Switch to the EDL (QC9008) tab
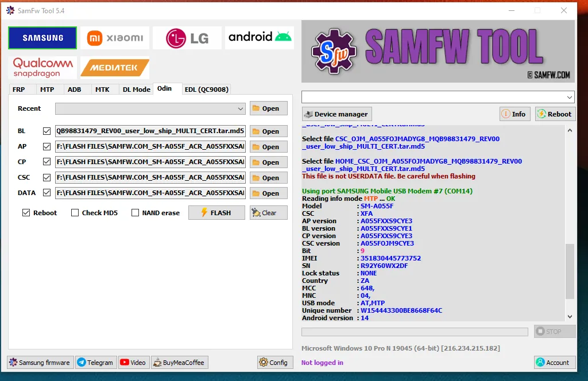The width and height of the screenshot is (588, 381). pos(206,90)
